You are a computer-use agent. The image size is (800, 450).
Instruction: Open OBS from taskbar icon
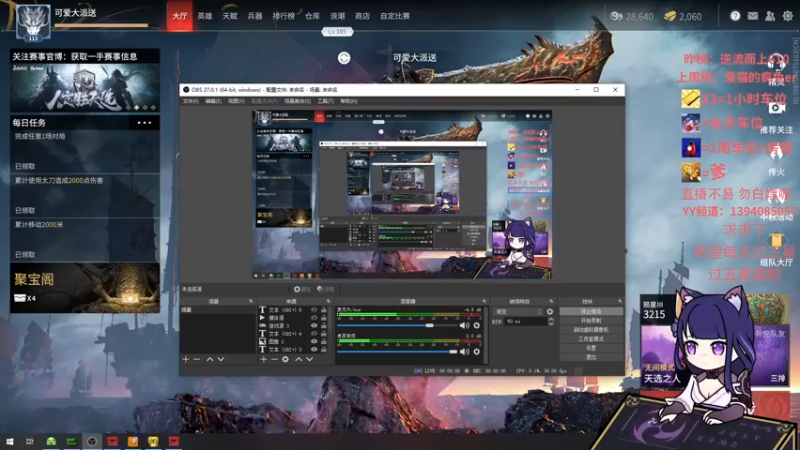pos(92,441)
